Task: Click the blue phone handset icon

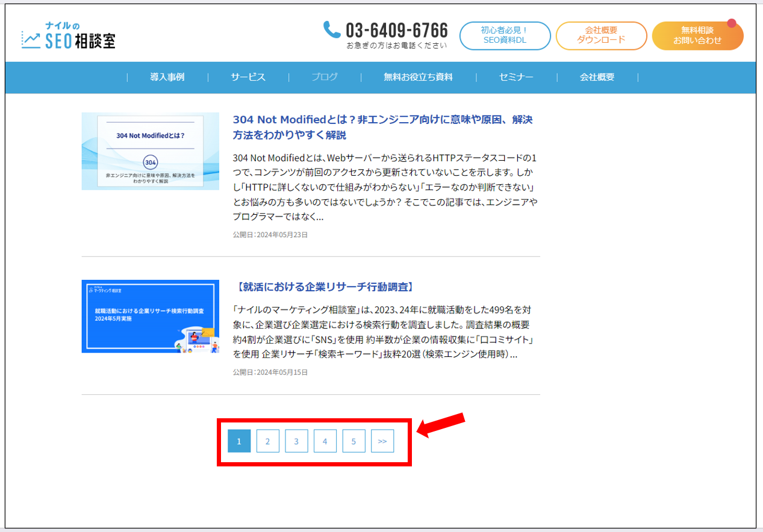Action: pyautogui.click(x=332, y=29)
